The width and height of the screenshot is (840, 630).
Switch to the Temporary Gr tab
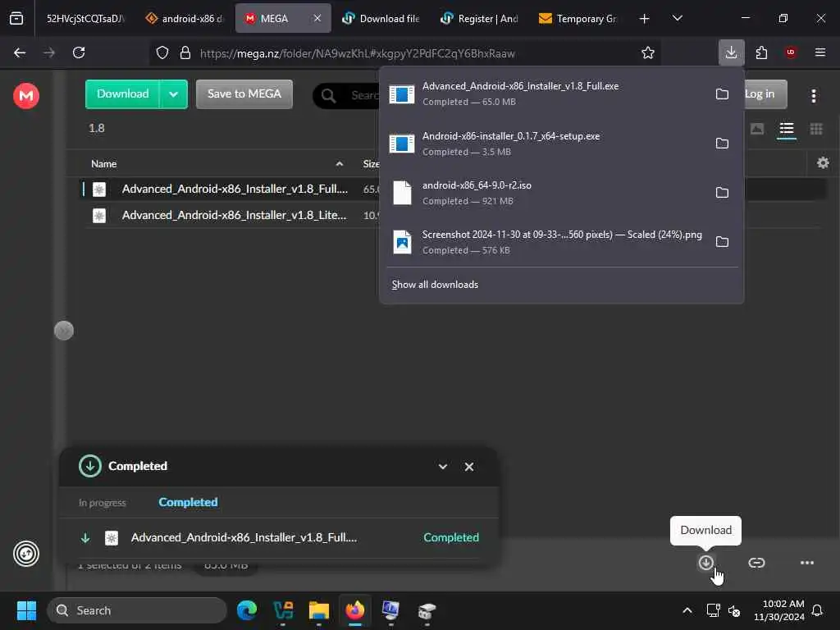578,19
